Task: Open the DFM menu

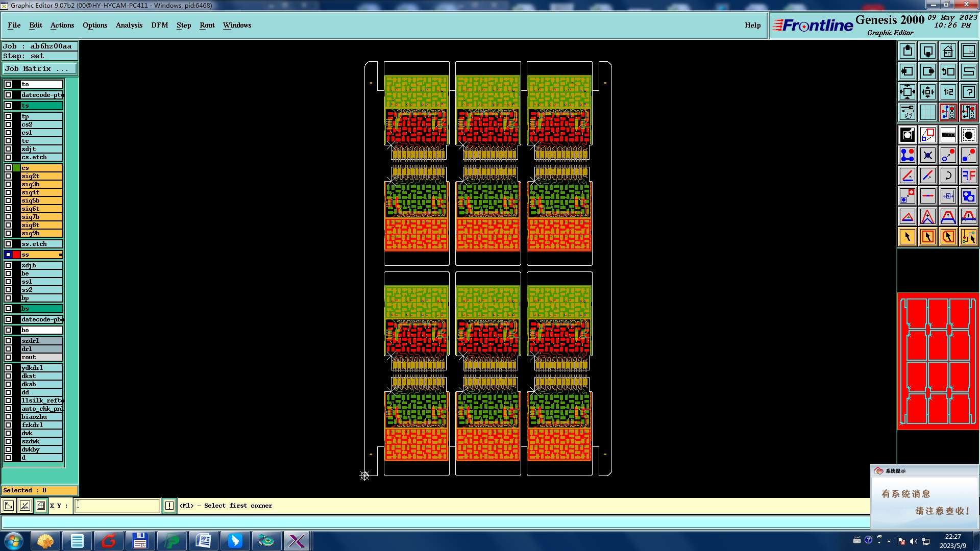Action: click(x=159, y=25)
